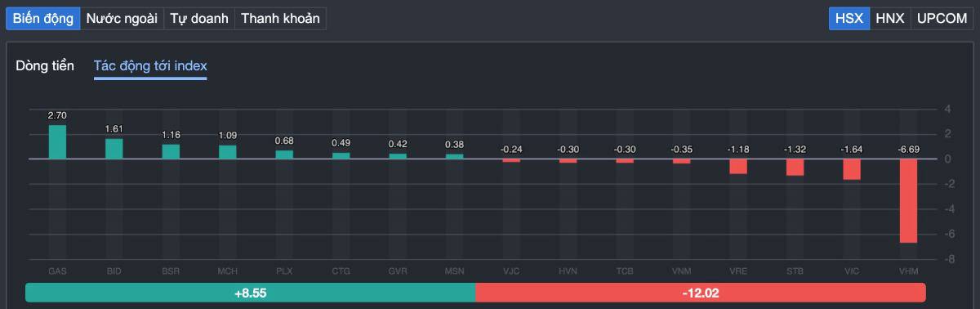Click the -1.32 value label

pyautogui.click(x=795, y=150)
